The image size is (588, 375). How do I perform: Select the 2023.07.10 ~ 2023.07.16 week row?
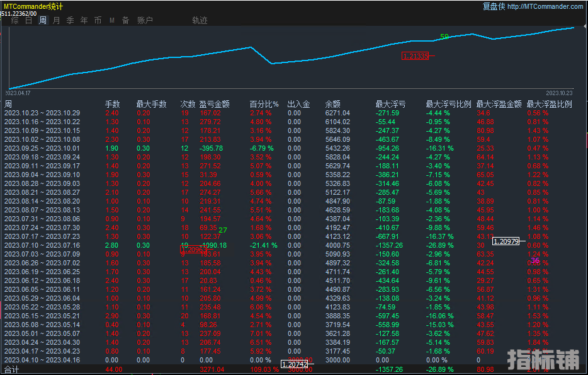pyautogui.click(x=42, y=245)
